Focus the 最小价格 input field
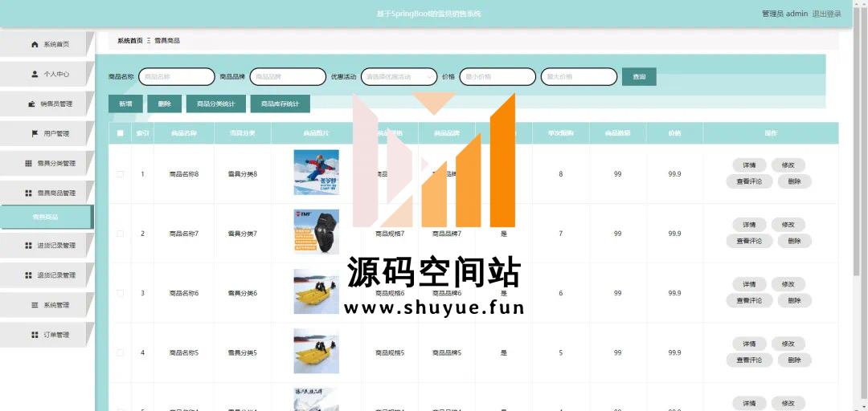The width and height of the screenshot is (868, 411). pyautogui.click(x=497, y=77)
